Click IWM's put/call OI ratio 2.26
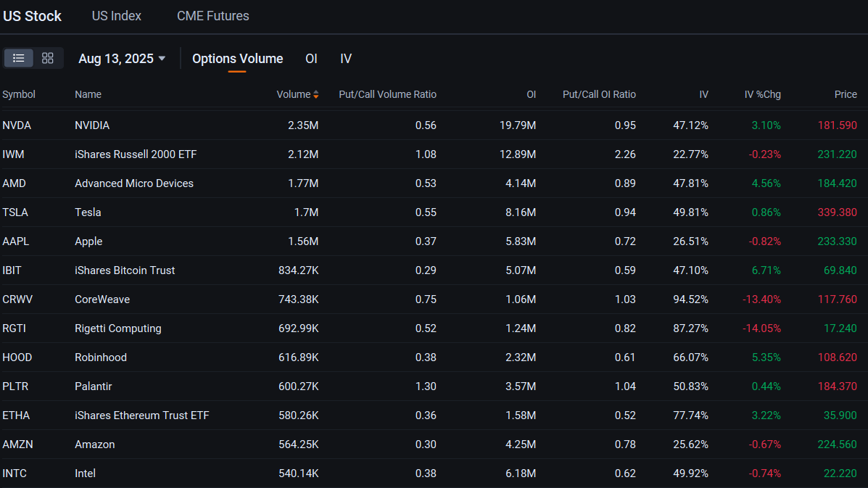Viewport: 868px width, 488px height. (625, 154)
